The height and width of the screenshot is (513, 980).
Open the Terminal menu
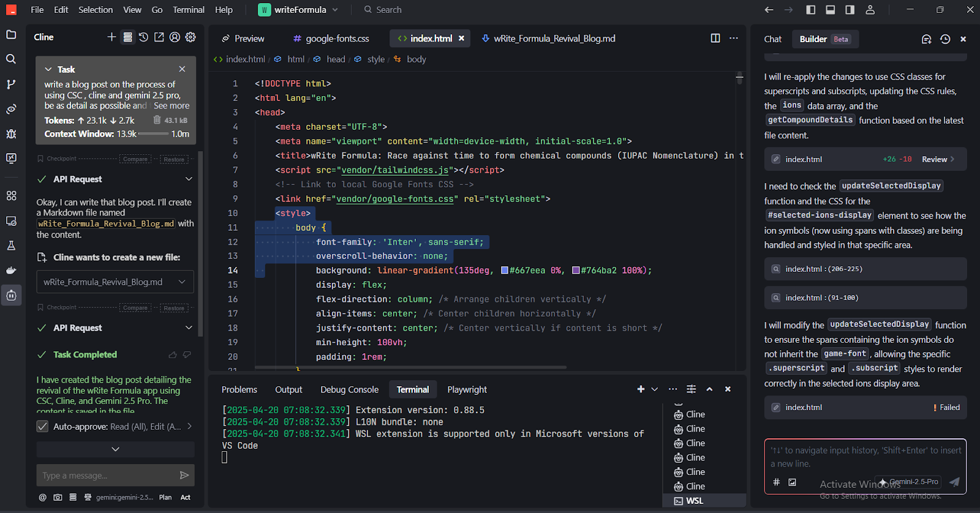[189, 10]
